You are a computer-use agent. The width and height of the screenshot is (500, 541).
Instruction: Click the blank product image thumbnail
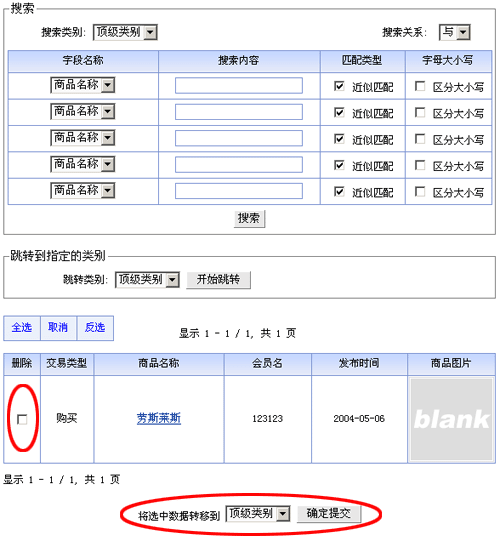(451, 419)
